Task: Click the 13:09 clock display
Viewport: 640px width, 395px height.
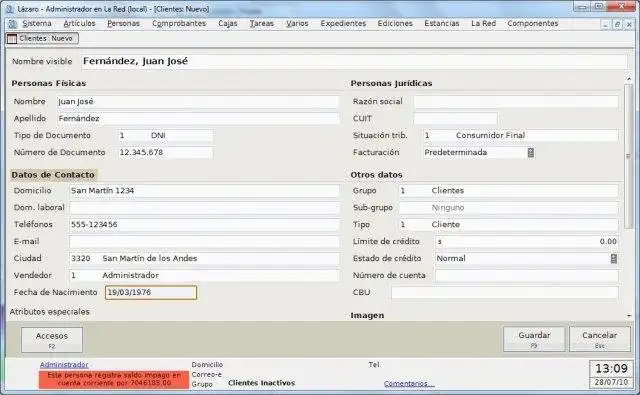Action: [x=611, y=369]
